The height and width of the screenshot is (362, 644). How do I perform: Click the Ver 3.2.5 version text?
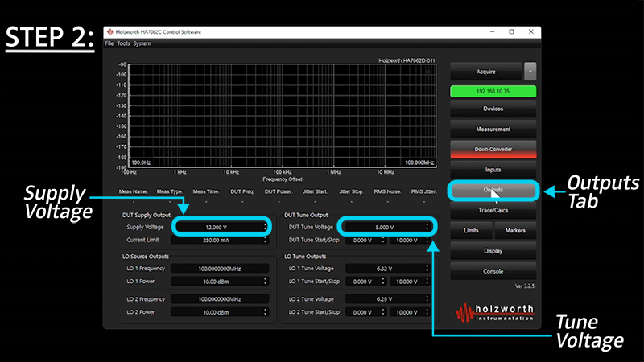[x=525, y=286]
